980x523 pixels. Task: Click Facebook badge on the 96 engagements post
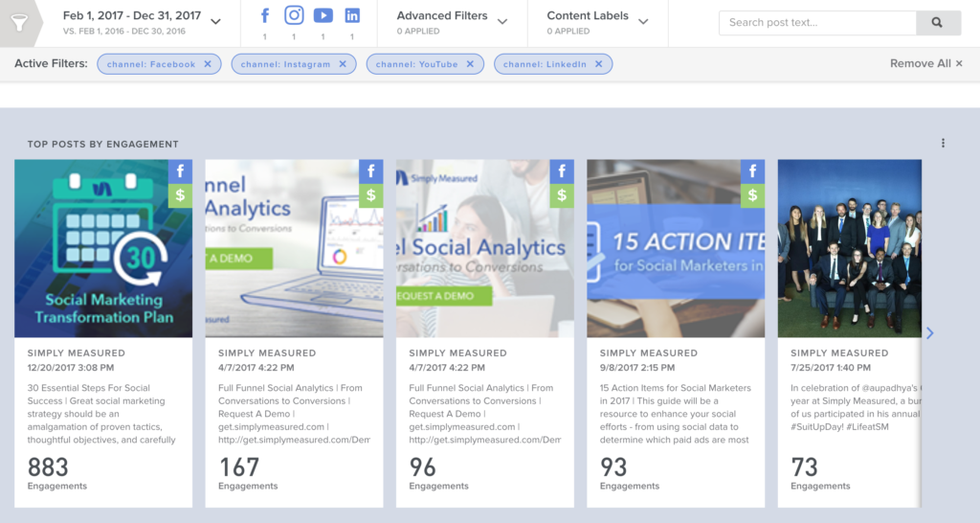(562, 171)
